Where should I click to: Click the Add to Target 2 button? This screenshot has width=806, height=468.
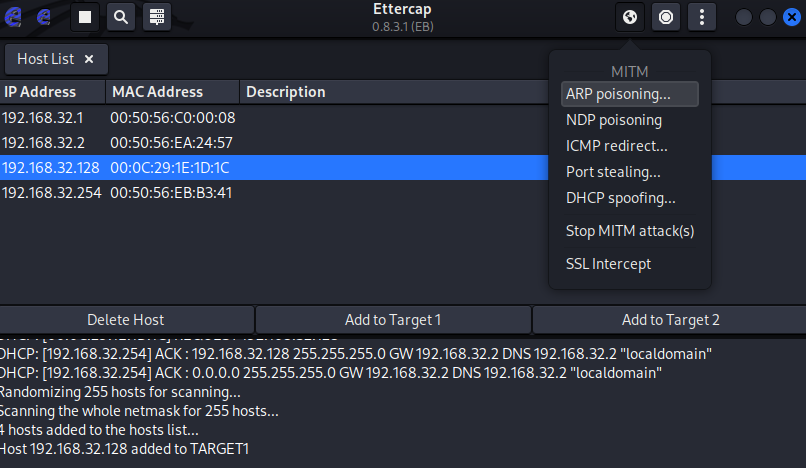670,320
